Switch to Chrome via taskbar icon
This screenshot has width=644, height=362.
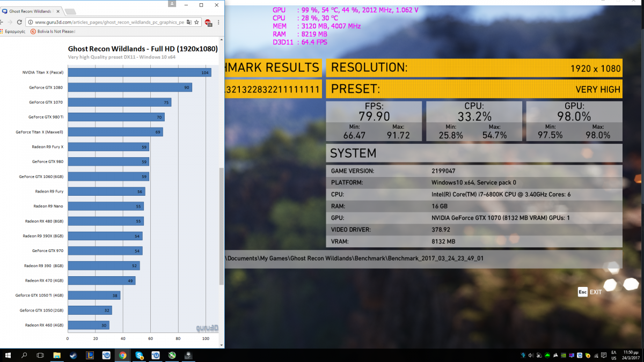pos(122,355)
